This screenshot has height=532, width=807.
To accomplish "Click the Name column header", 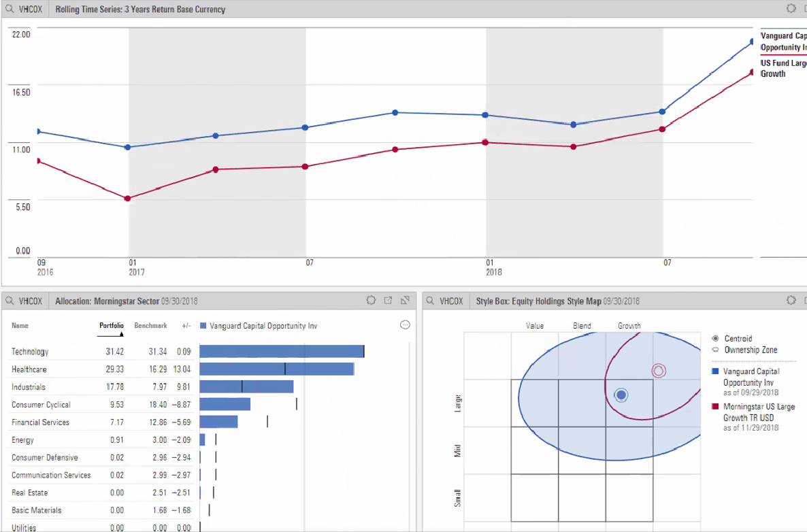I will point(20,326).
